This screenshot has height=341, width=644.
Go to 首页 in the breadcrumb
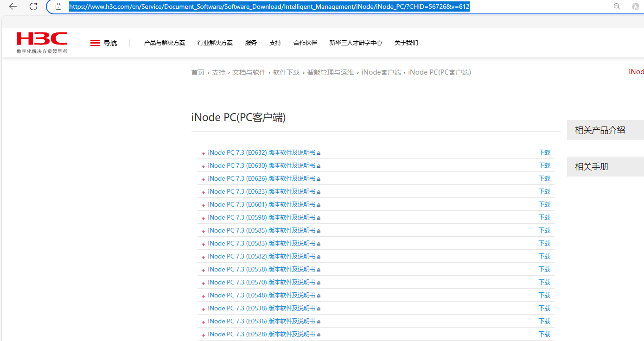[198, 72]
